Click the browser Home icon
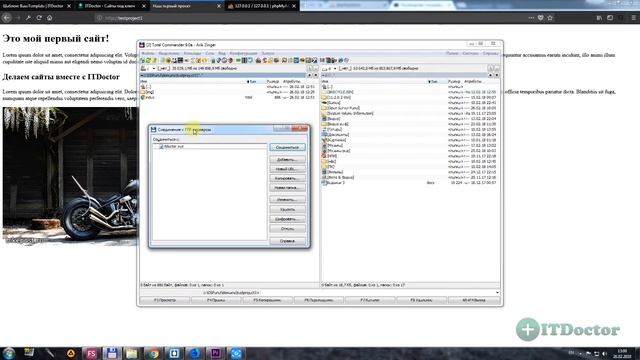Image resolution: width=640 pixels, height=360 pixels. point(49,18)
